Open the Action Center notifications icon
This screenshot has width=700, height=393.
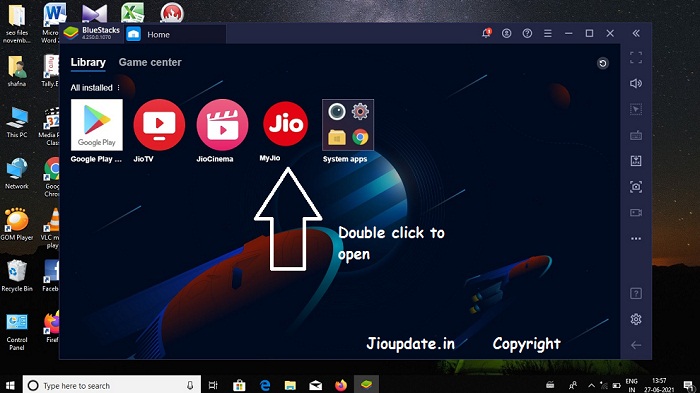[688, 385]
